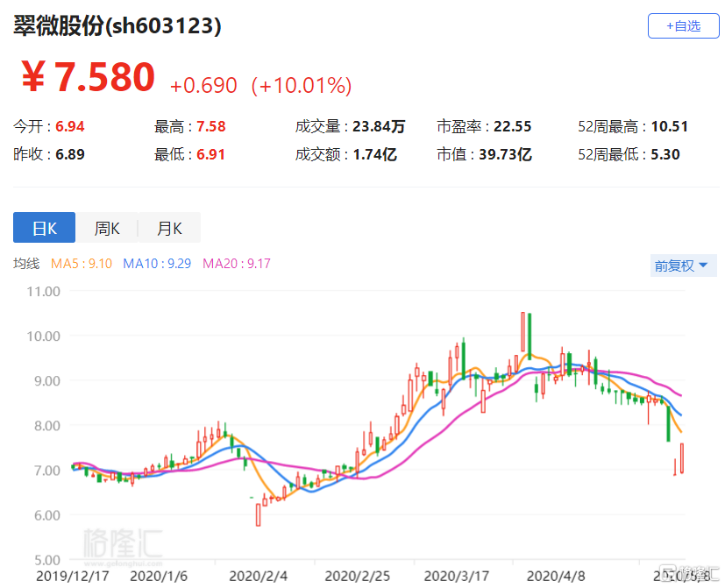Click the 2020/3/17 date axis label

[x=457, y=577]
